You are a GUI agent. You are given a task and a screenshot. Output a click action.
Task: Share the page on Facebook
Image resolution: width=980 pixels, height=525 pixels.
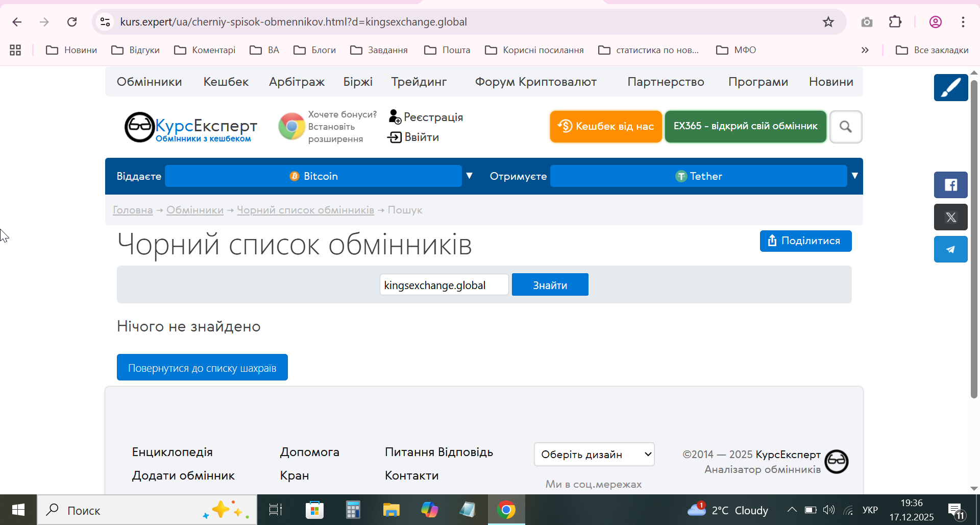pos(951,185)
